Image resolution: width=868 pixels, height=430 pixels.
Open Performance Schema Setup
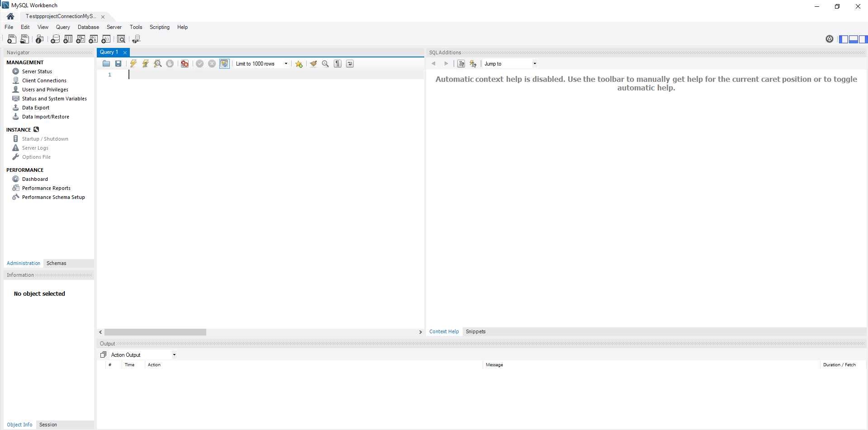[x=53, y=197]
